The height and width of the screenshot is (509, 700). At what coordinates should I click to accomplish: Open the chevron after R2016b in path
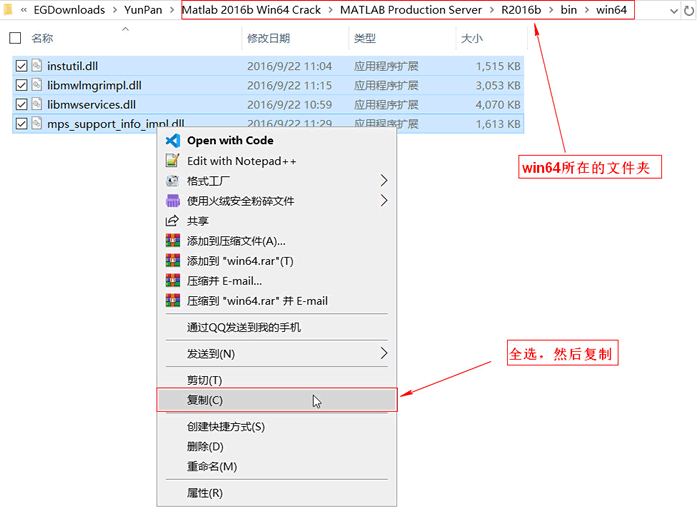551,10
